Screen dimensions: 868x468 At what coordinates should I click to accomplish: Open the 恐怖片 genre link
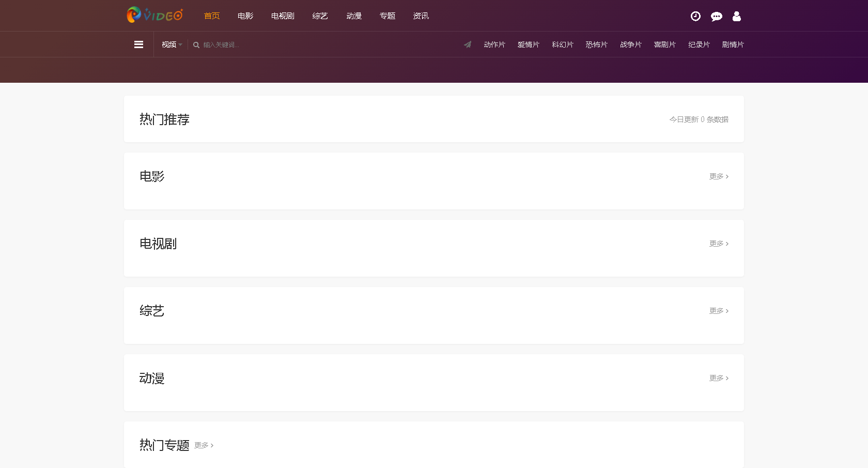[596, 44]
